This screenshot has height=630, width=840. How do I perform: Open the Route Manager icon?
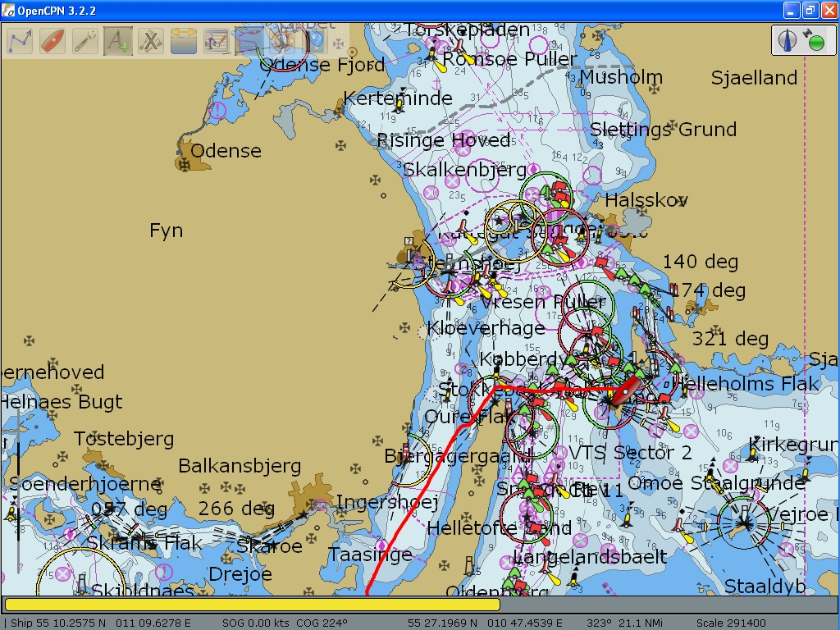click(x=217, y=41)
